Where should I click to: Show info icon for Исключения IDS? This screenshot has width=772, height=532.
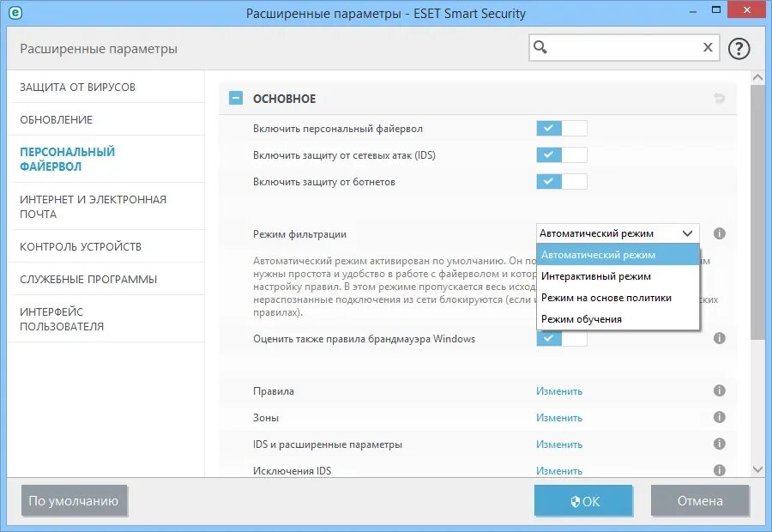coord(720,470)
